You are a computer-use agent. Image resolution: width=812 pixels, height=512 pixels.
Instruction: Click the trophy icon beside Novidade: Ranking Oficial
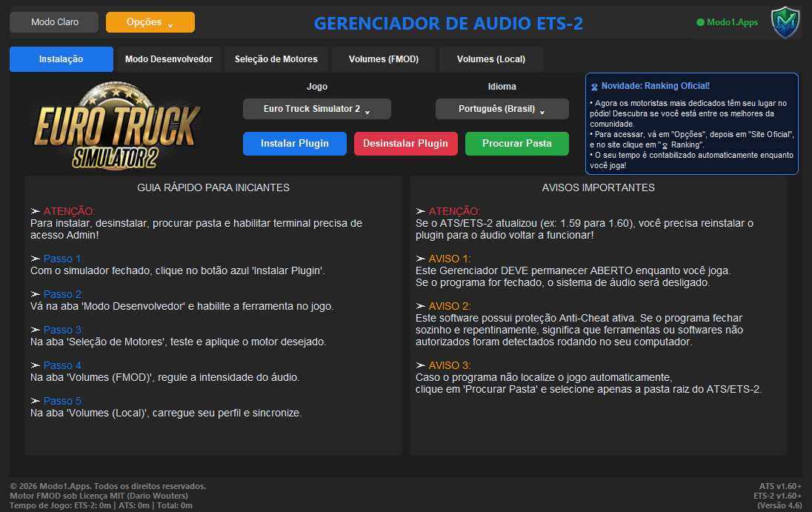[594, 87]
